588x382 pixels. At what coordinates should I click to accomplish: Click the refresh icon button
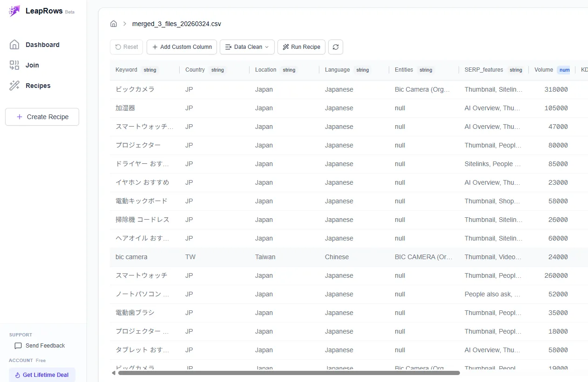tap(336, 47)
